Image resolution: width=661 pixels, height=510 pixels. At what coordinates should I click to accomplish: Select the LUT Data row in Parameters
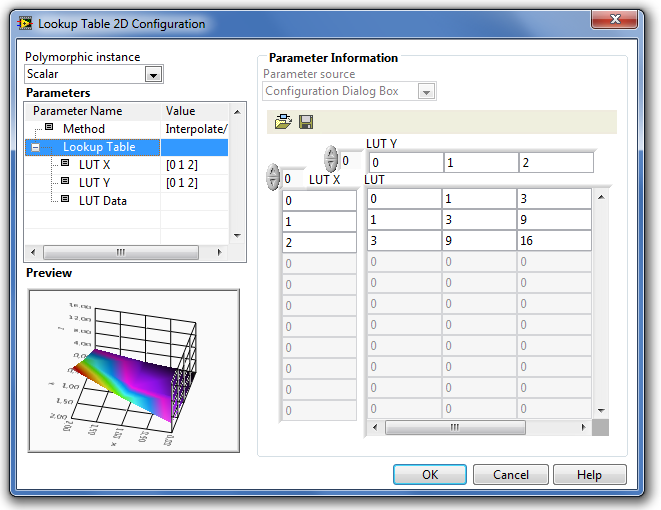click(102, 201)
